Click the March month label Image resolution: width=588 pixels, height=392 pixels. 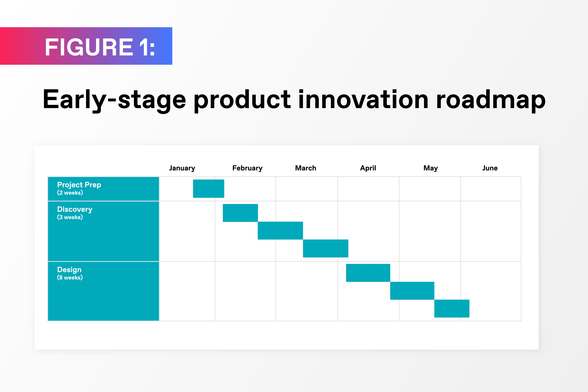(x=306, y=168)
